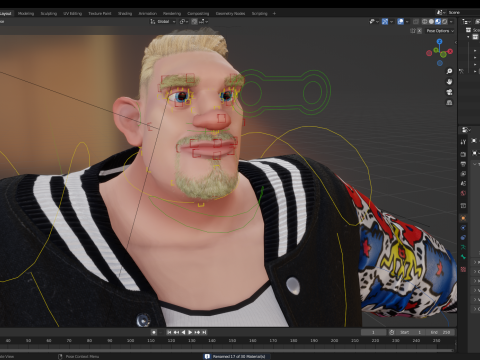Click the auto IK icon beside Pose Options
Screen dimensions: 480x360
pyautogui.click(x=413, y=31)
